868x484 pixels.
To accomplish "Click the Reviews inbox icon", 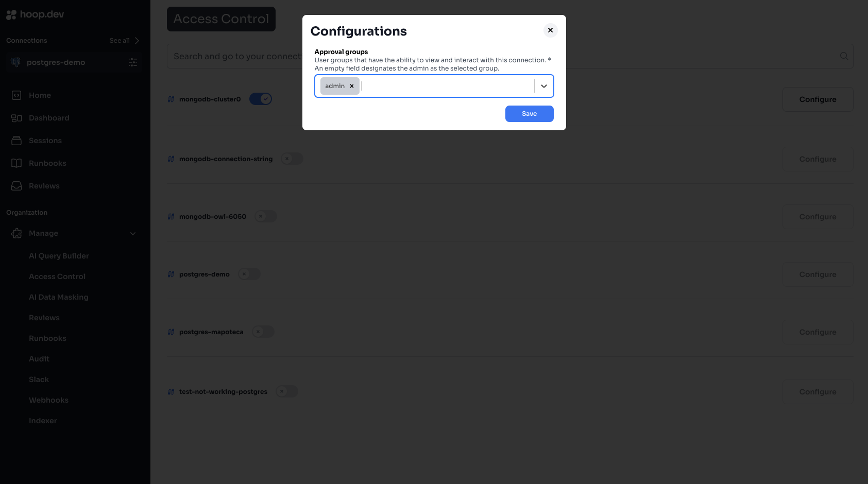I will pyautogui.click(x=16, y=185).
